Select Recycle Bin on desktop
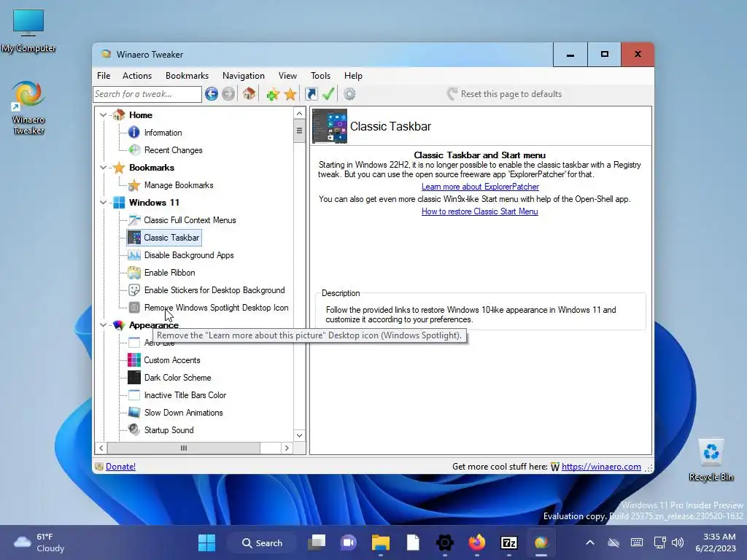The width and height of the screenshot is (747, 560). tap(711, 460)
